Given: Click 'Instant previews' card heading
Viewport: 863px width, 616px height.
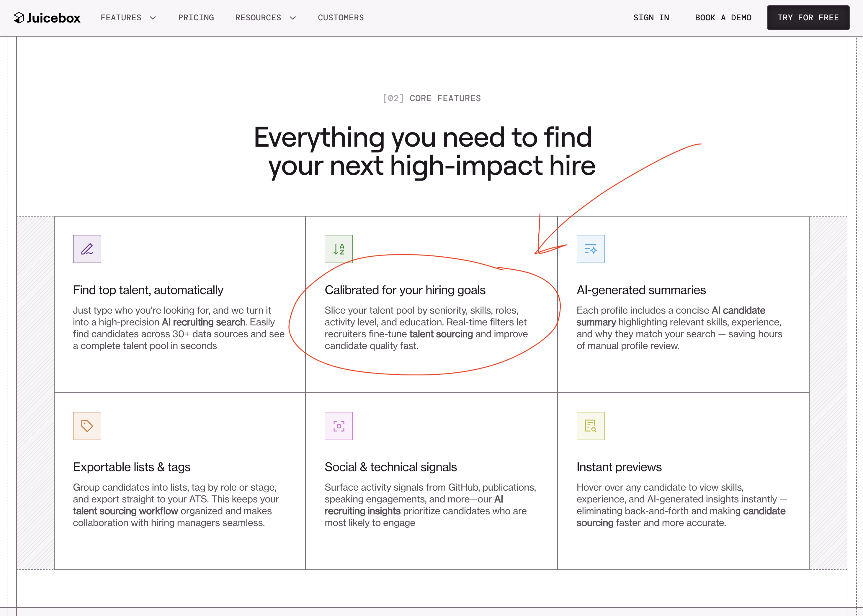Looking at the screenshot, I should (x=619, y=467).
